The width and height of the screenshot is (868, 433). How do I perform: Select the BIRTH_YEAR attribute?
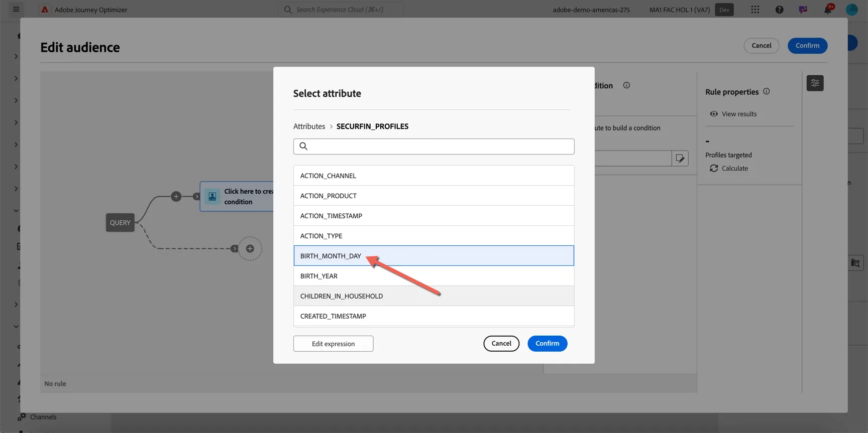[433, 276]
